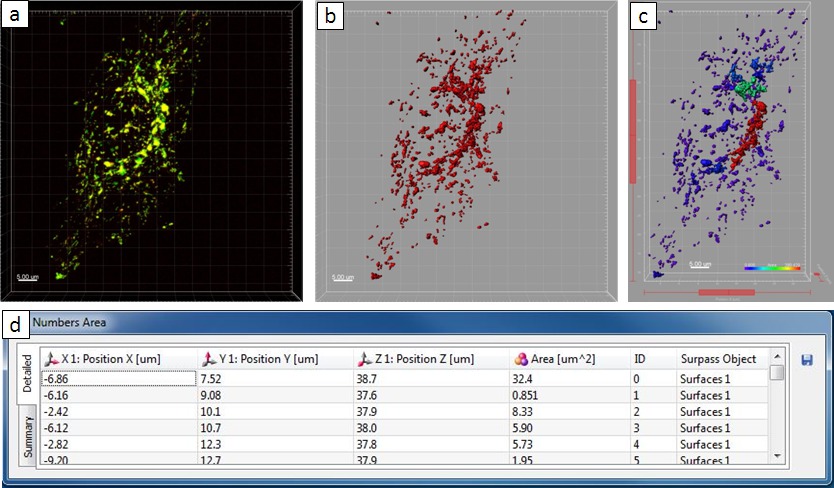Click Surfaces 1 in the ID 3 row
Screen dimensions: 834x488
pos(722,428)
